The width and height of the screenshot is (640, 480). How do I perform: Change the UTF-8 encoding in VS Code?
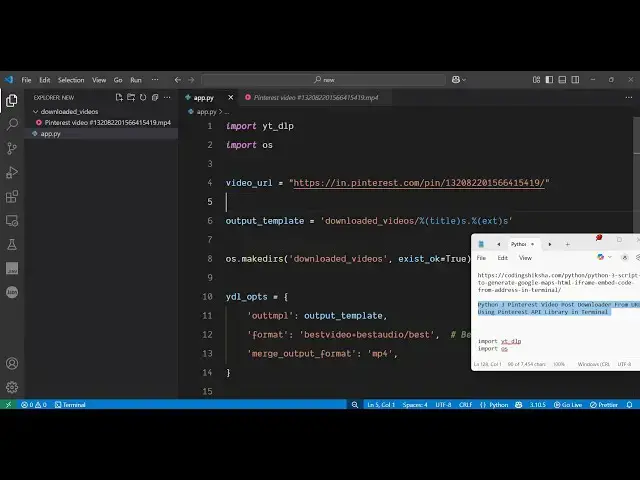(443, 404)
